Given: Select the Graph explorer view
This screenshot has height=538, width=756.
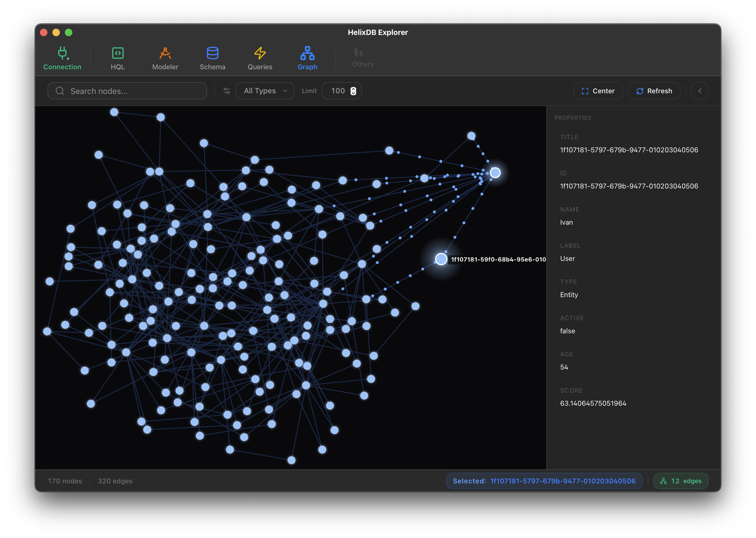Looking at the screenshot, I should (307, 58).
